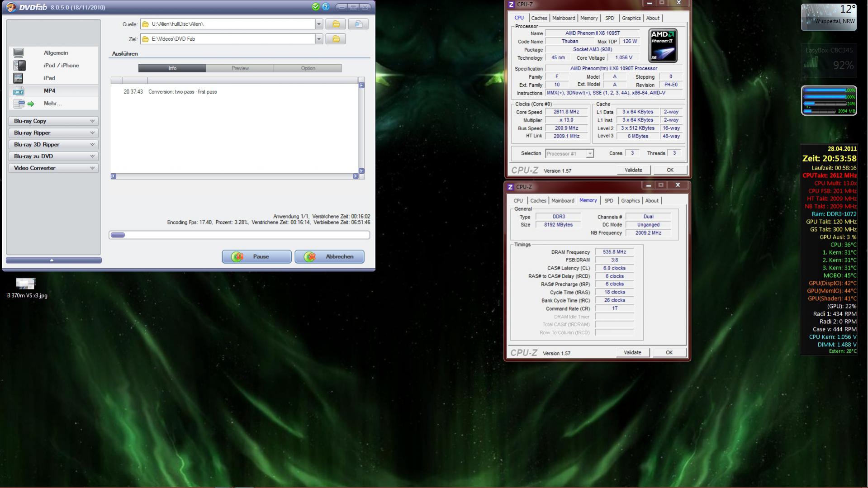The image size is (868, 488).
Task: Expand the Blu-ray Copy section
Action: [53, 121]
